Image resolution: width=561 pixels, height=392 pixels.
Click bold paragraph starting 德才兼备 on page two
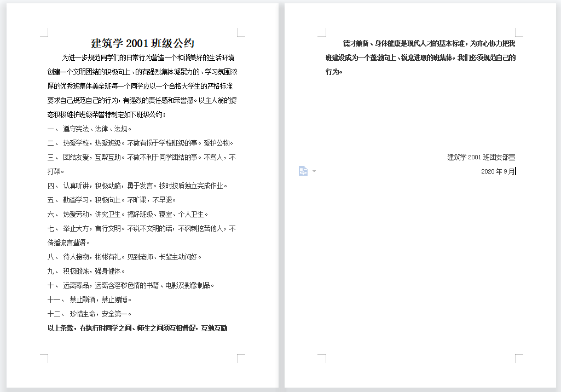click(x=420, y=57)
